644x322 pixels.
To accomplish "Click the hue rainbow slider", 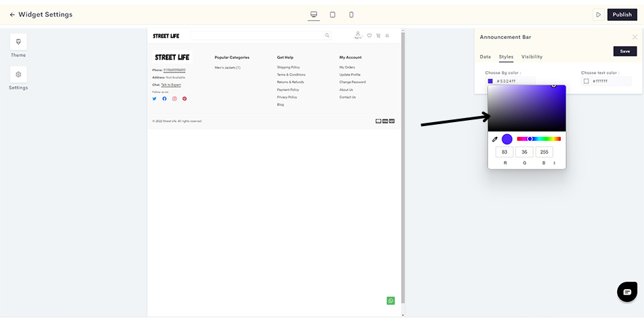I will (x=539, y=139).
